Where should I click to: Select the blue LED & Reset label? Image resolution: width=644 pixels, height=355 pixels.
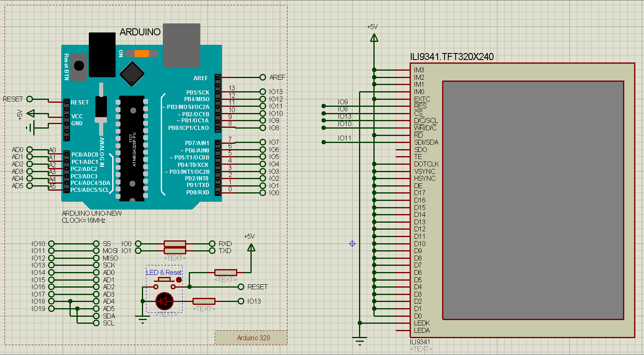(163, 272)
